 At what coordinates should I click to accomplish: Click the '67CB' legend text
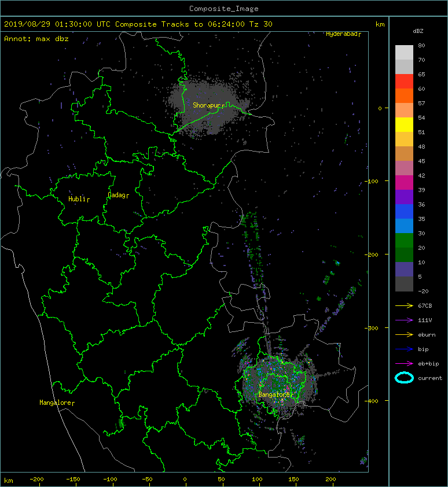[x=425, y=305]
